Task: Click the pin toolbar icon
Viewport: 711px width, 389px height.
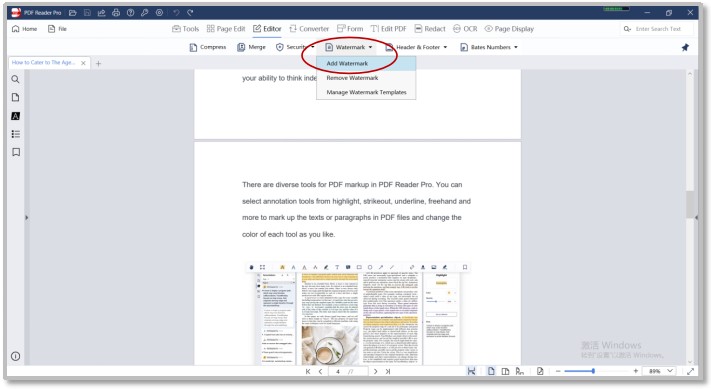Action: [685, 47]
